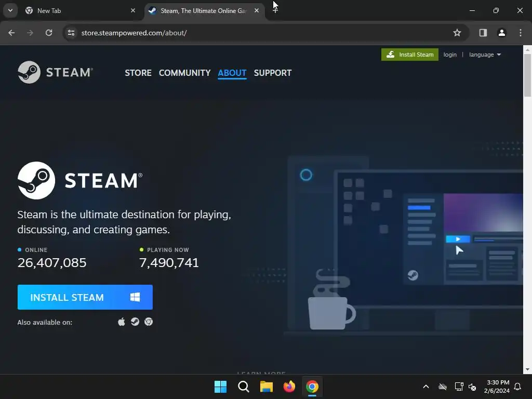Open the clock showing 3:30 PM
Image resolution: width=532 pixels, height=399 pixels.
[497, 387]
